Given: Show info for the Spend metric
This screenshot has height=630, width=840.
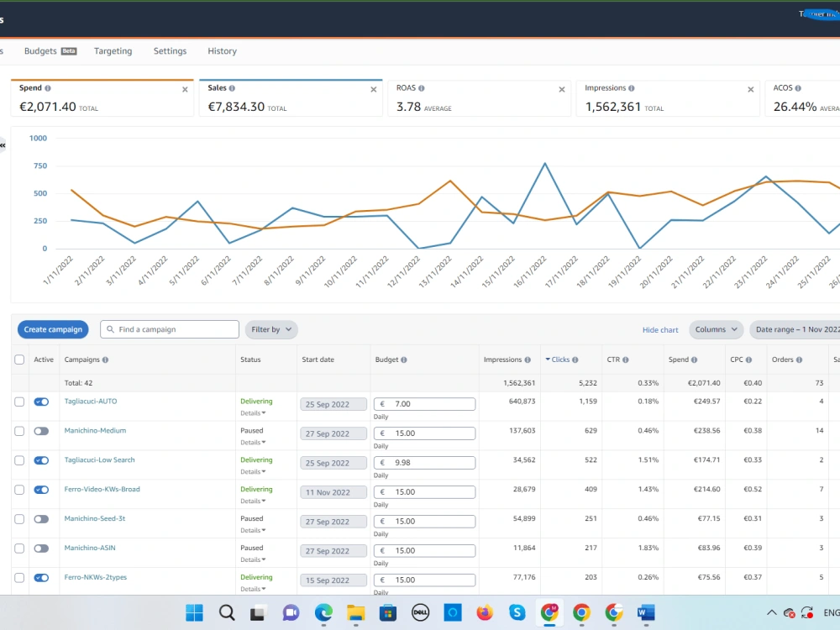Looking at the screenshot, I should click(48, 88).
